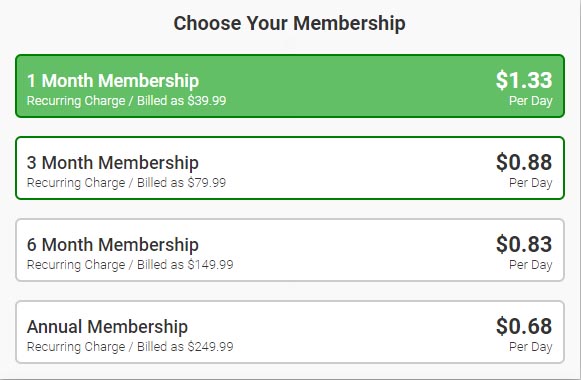The width and height of the screenshot is (581, 380).
Task: Click 'Per Day' under the $1.33 price
Action: [531, 101]
